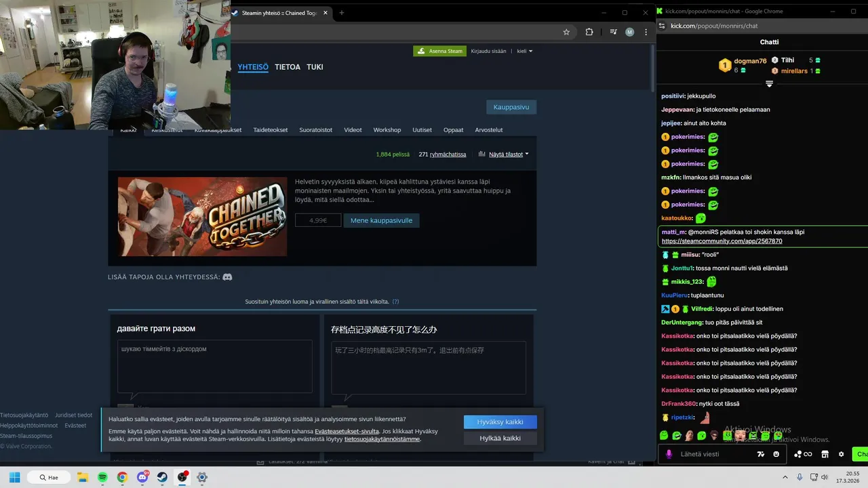The image size is (868, 488).
Task: Open Discord from the taskbar
Action: point(143,477)
